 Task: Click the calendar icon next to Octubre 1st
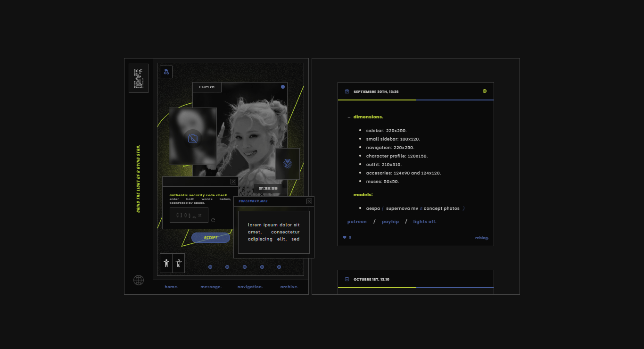coord(347,279)
